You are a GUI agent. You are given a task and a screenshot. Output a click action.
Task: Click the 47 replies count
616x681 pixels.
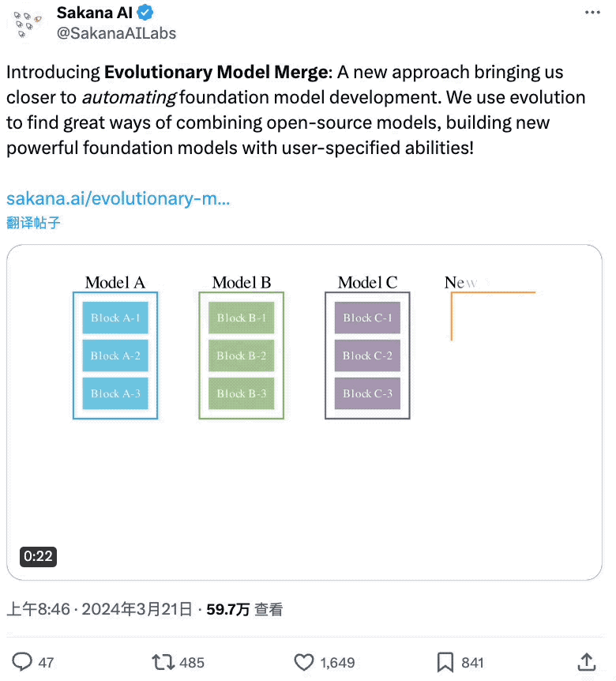[x=47, y=662]
